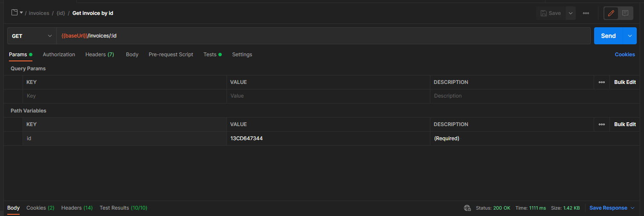This screenshot has height=216, width=644.
Task: Click the Save Response button
Action: point(608,208)
